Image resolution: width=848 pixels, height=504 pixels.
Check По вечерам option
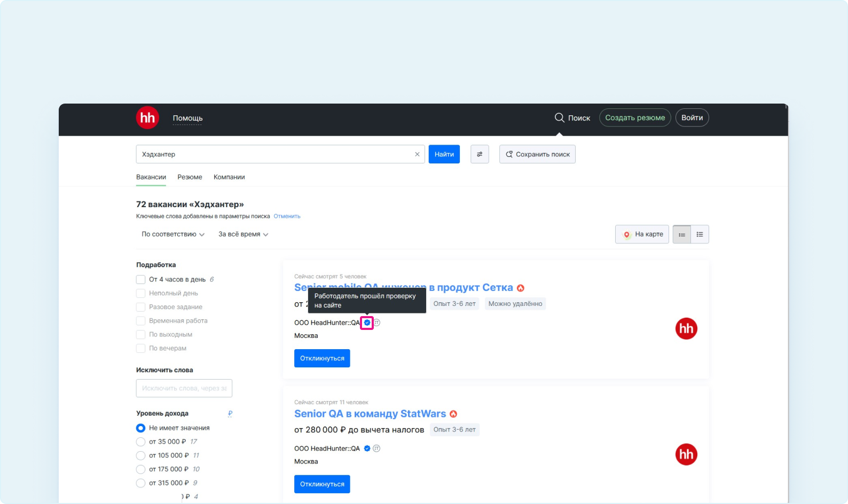(141, 348)
